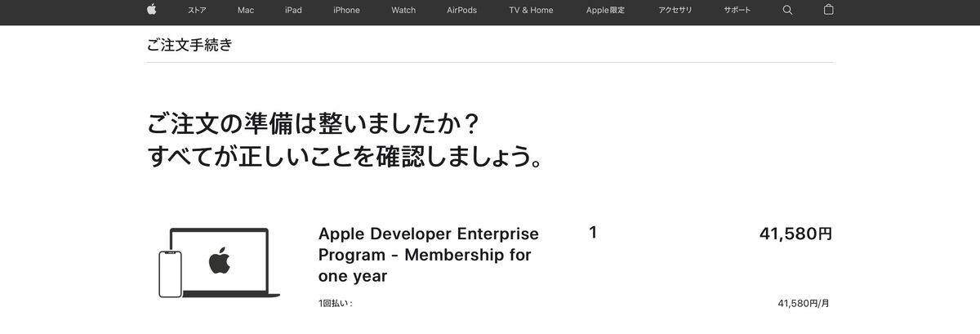Image resolution: width=980 pixels, height=334 pixels.
Task: Click the ご注文手続き page heading
Action: coord(189,45)
